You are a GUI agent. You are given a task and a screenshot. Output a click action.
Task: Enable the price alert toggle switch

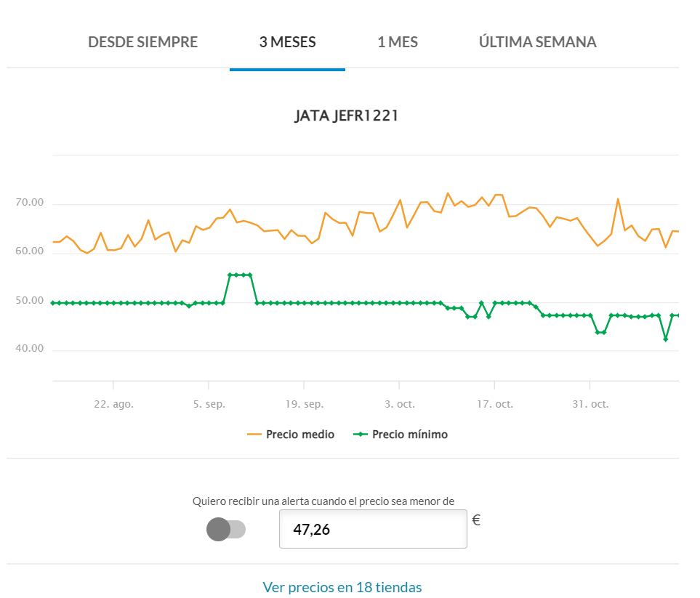click(226, 529)
